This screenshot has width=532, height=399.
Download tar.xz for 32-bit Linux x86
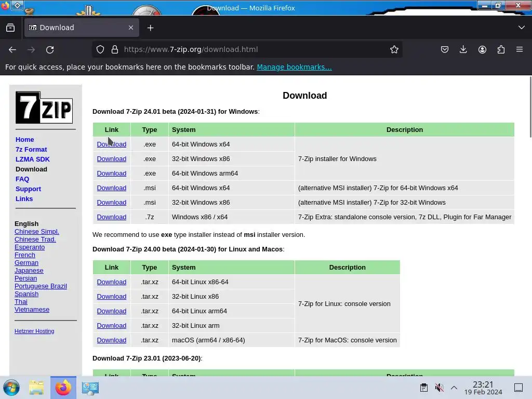(112, 297)
